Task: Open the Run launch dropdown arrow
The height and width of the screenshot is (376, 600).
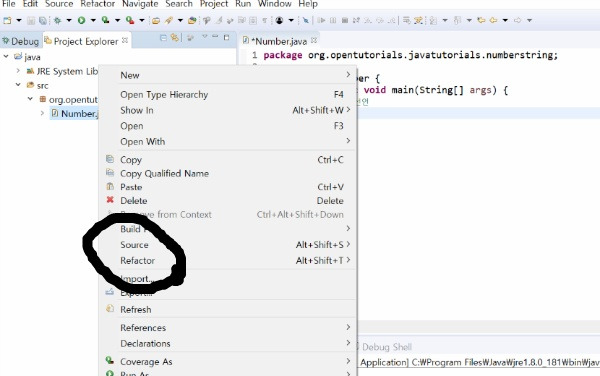Action: pos(93,20)
